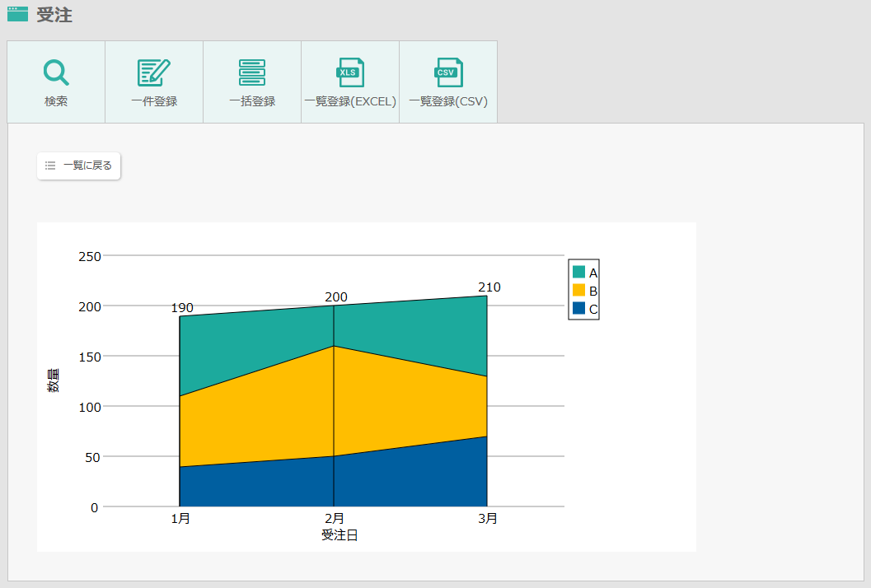Return to list via 一覧に戻る button
The image size is (871, 588).
coord(79,166)
